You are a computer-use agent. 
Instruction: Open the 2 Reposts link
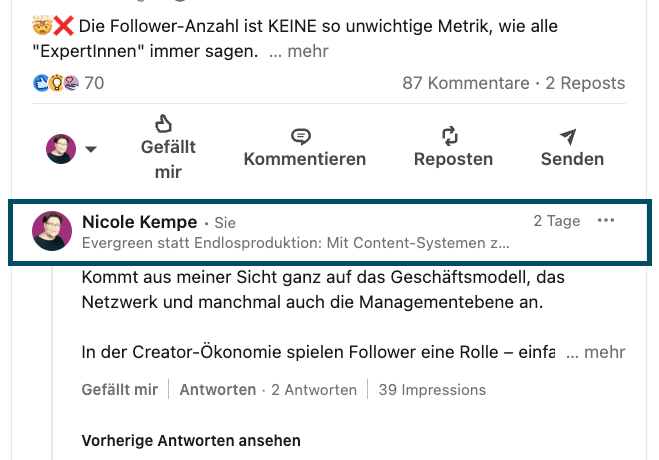(x=585, y=83)
